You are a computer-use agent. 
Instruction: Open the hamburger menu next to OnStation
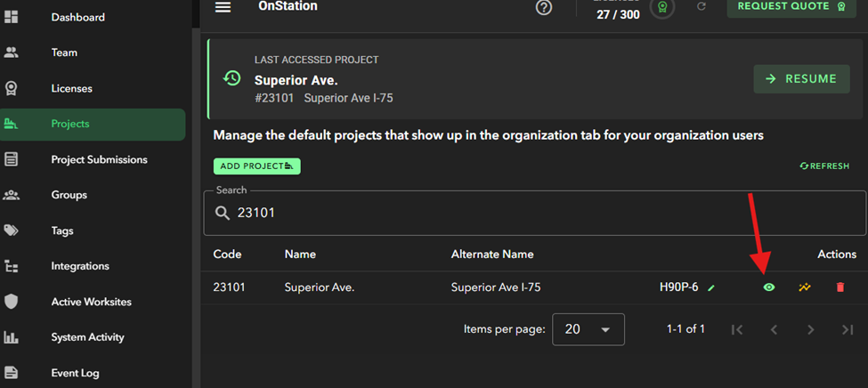(x=223, y=7)
